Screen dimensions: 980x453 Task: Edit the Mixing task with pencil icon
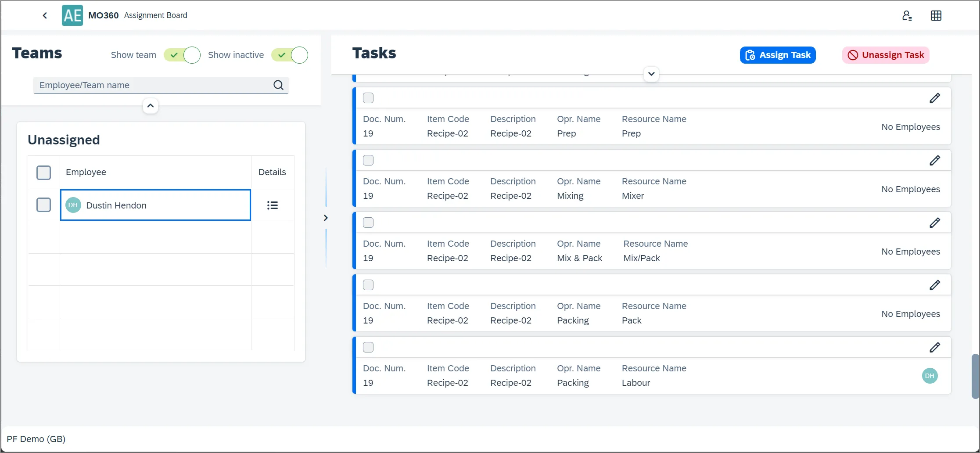934,161
